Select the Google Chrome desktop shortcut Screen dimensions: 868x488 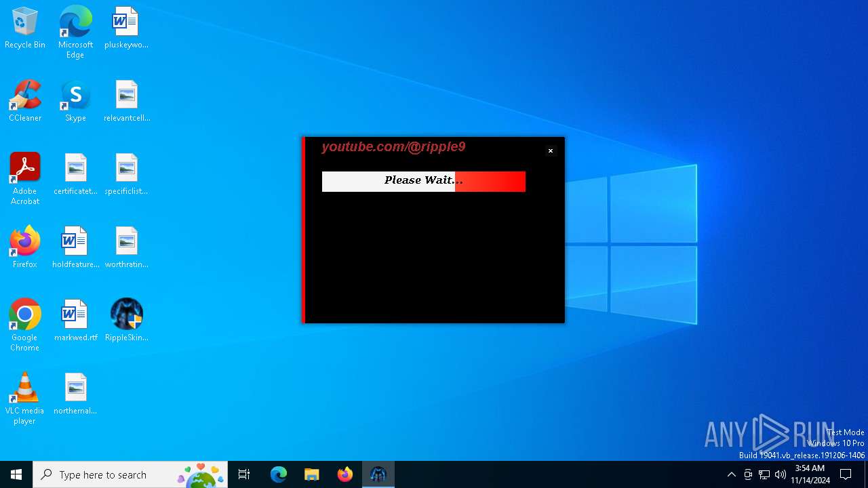pyautogui.click(x=25, y=325)
